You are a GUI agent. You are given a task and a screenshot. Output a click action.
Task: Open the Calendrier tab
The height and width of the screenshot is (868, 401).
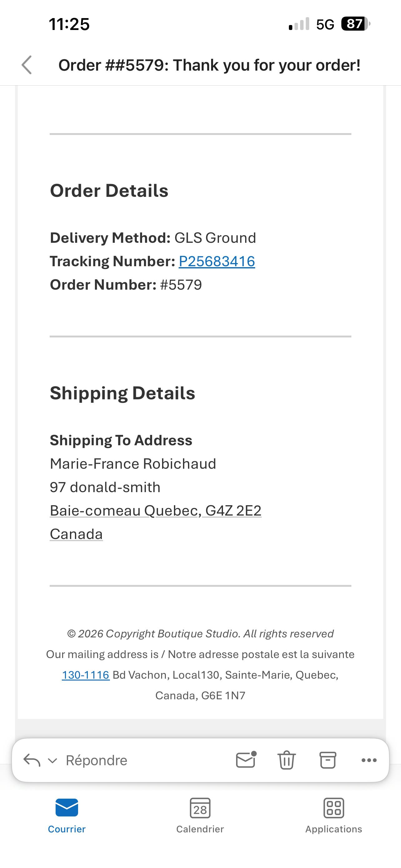click(x=200, y=816)
